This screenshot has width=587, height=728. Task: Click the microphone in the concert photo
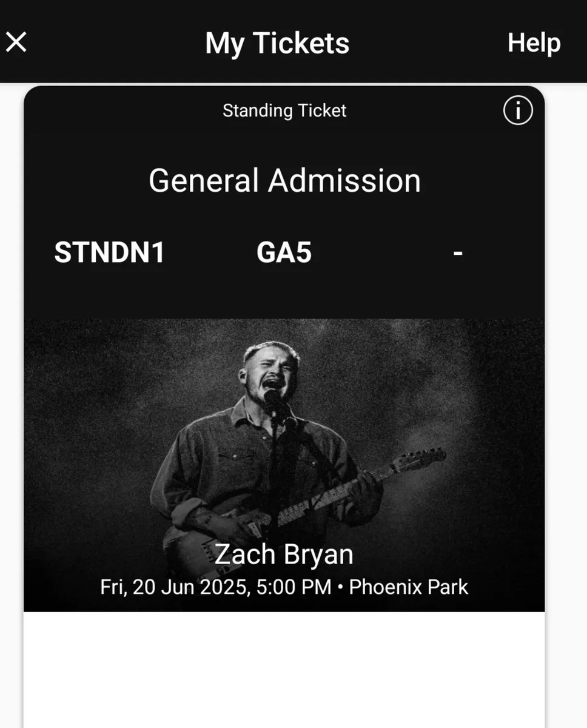(x=272, y=402)
